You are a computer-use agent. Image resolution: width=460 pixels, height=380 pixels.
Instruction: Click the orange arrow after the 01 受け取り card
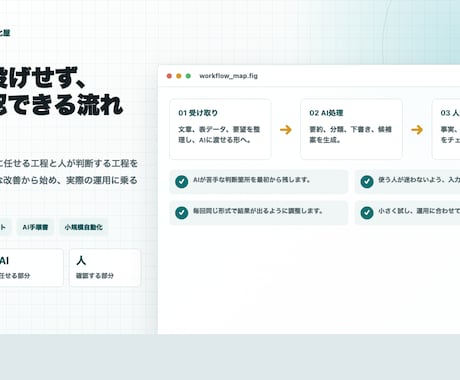pyautogui.click(x=286, y=129)
